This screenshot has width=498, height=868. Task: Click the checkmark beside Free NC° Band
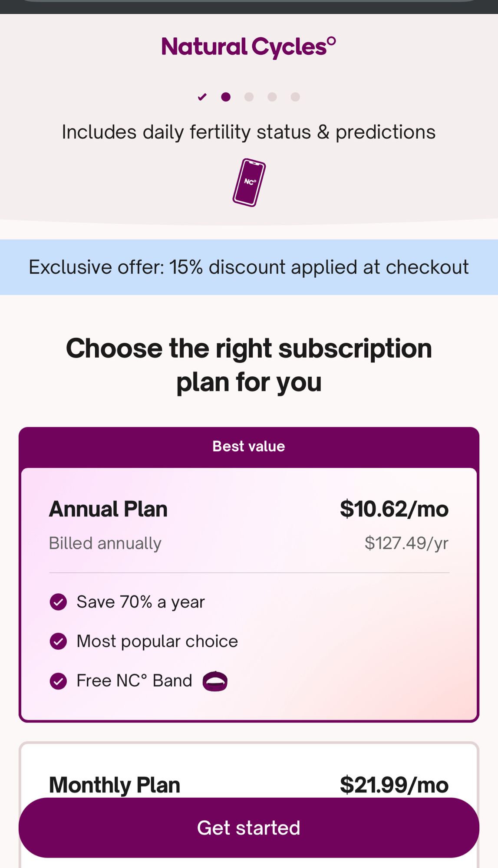point(58,681)
